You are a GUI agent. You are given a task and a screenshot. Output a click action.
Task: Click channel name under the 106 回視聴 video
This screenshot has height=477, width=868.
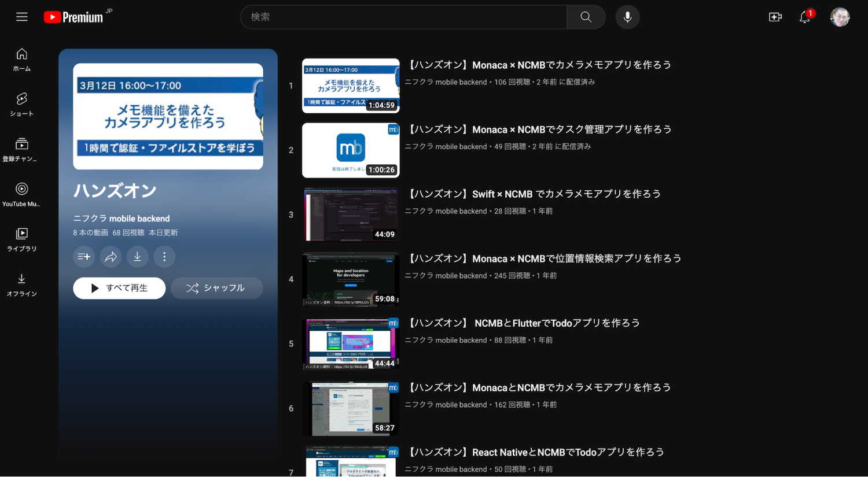click(446, 82)
